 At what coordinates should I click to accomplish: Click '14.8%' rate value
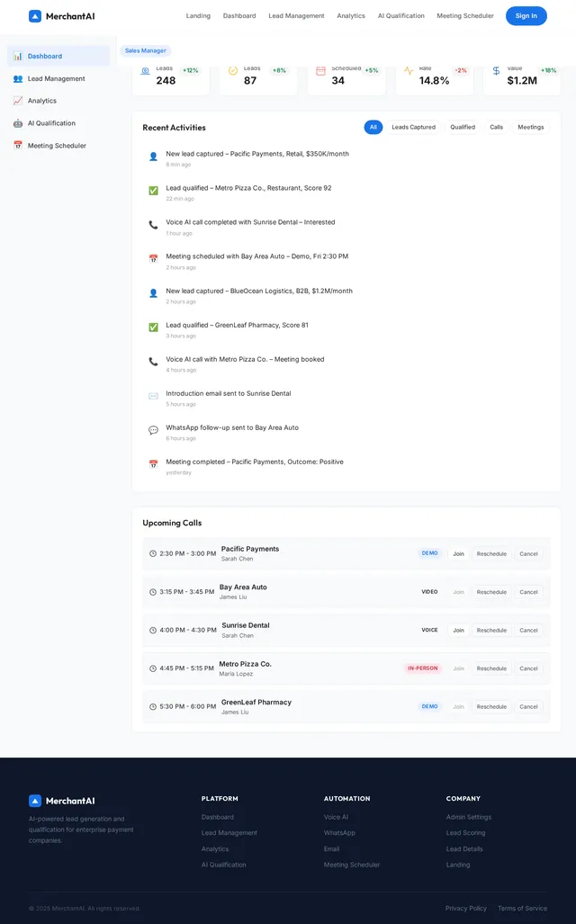point(434,81)
